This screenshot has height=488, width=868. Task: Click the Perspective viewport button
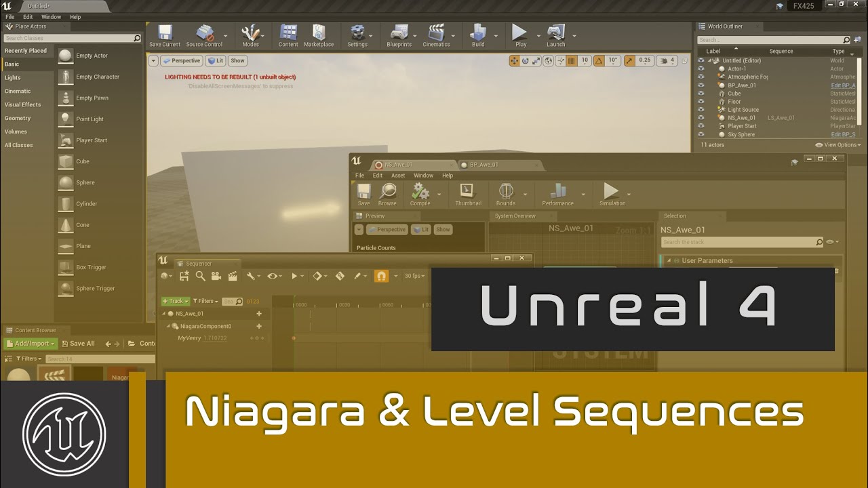tap(181, 60)
